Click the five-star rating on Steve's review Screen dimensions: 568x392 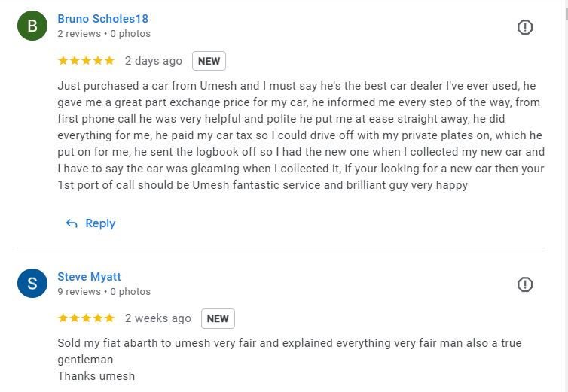(x=86, y=318)
